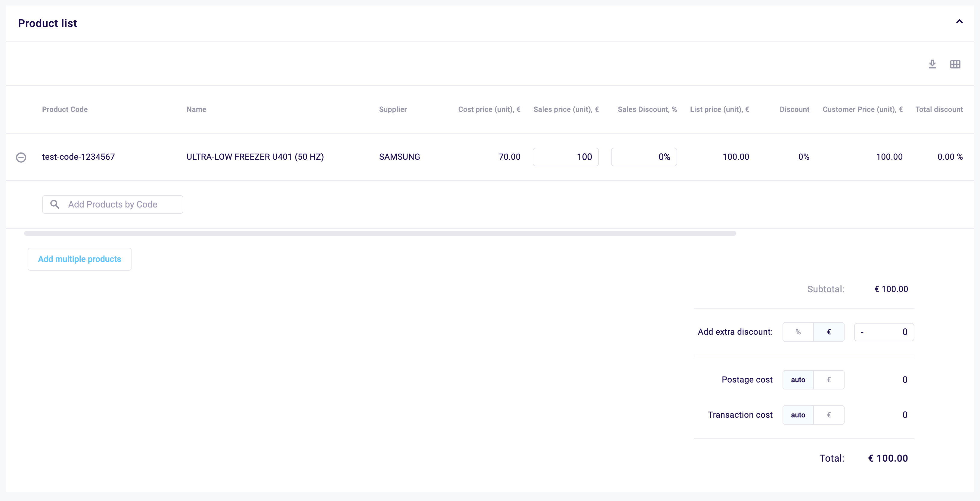This screenshot has height=501, width=980.
Task: Click the Cost price column header
Action: tap(489, 109)
